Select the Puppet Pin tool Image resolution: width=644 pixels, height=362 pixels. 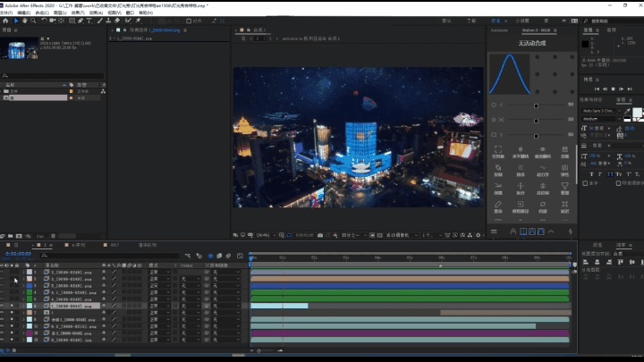(139, 21)
